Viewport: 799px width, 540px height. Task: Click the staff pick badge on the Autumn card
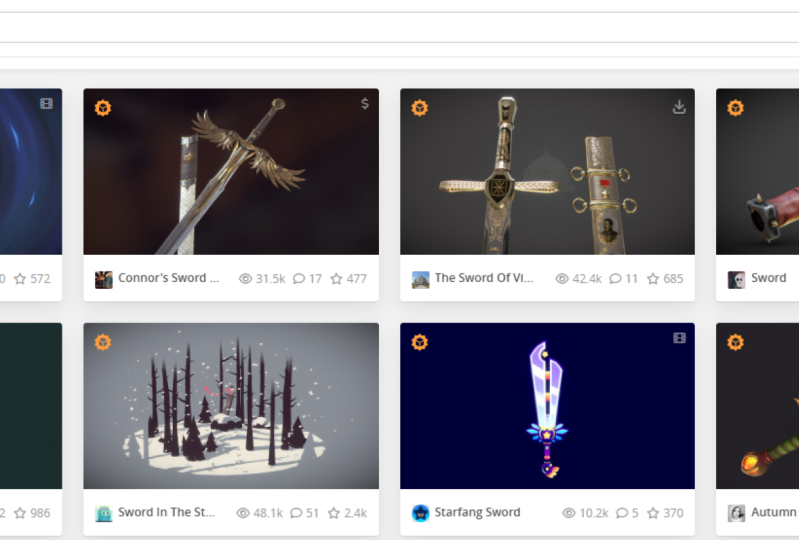(736, 342)
